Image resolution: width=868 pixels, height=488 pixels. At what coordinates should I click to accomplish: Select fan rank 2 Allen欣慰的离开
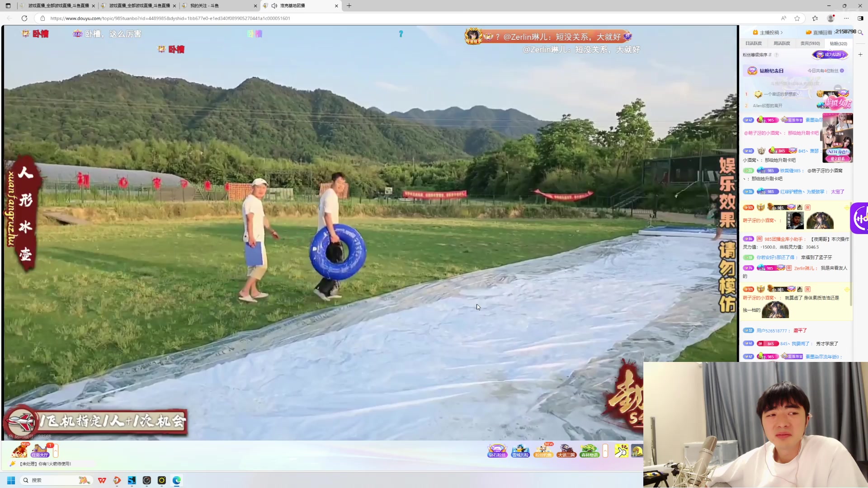point(767,106)
